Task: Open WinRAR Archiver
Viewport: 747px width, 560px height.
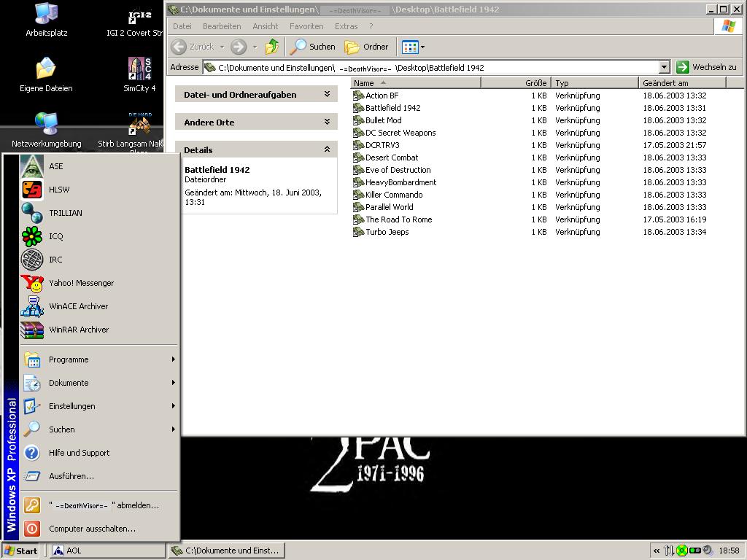Action: click(x=99, y=330)
